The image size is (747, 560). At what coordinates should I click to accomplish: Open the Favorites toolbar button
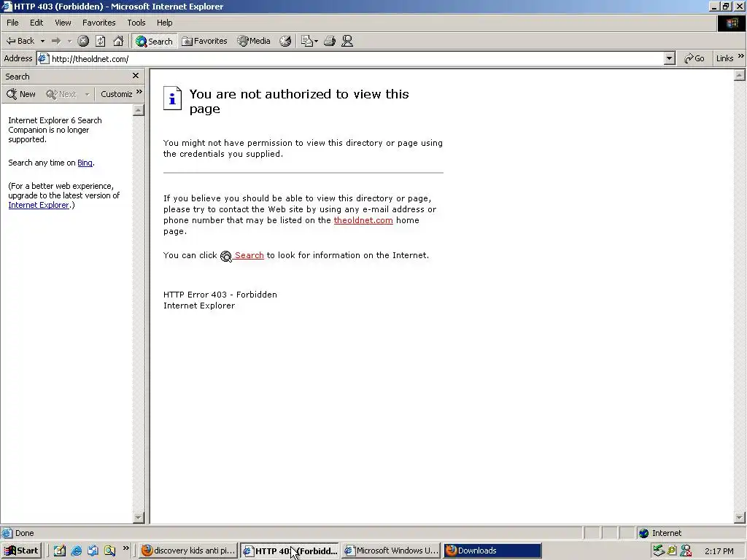[204, 41]
